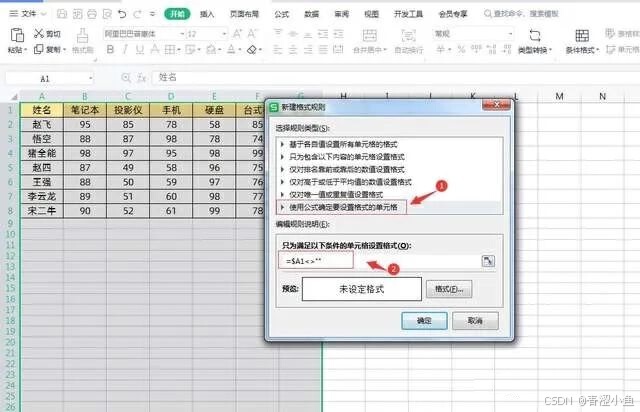Screen dimensions: 640x412
Task: Click the Format (格式) button in dialog
Action: point(449,289)
